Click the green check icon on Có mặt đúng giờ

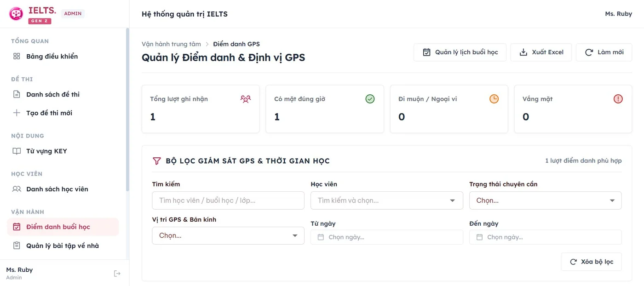click(370, 99)
